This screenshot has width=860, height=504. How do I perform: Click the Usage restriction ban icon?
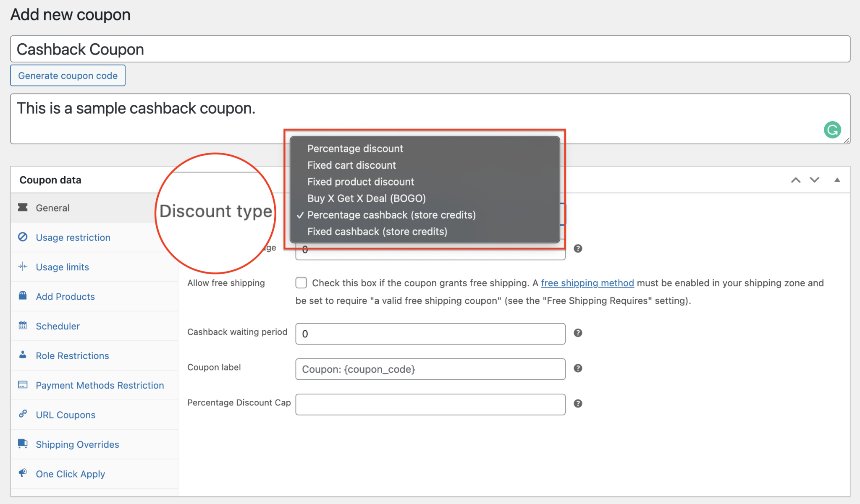pyautogui.click(x=23, y=237)
